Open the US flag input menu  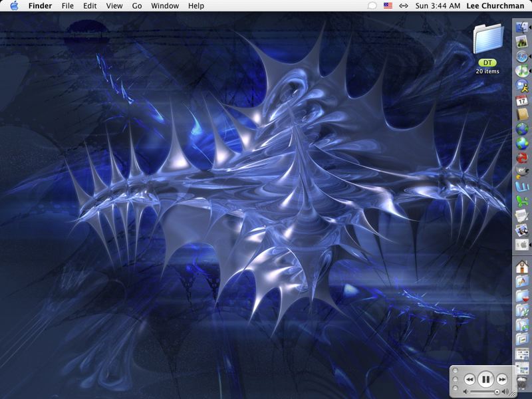coord(388,6)
